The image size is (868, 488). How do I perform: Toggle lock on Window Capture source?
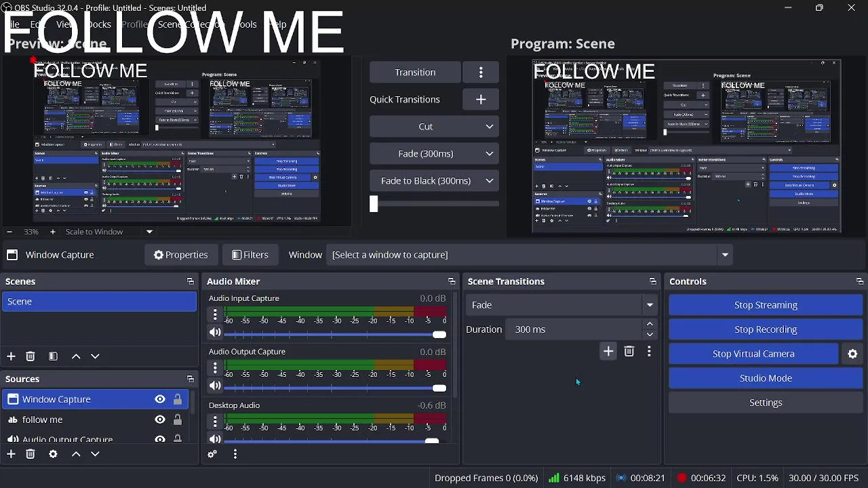click(178, 399)
